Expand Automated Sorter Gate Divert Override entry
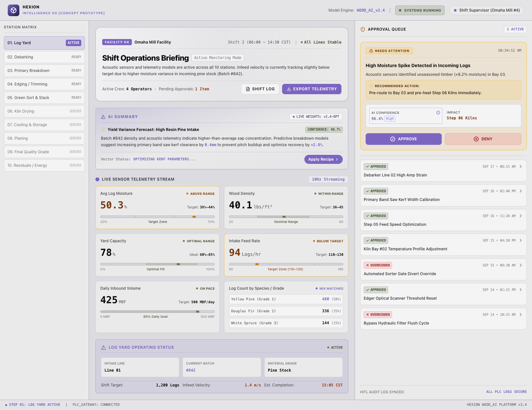The height and width of the screenshot is (410, 532). [x=443, y=269]
